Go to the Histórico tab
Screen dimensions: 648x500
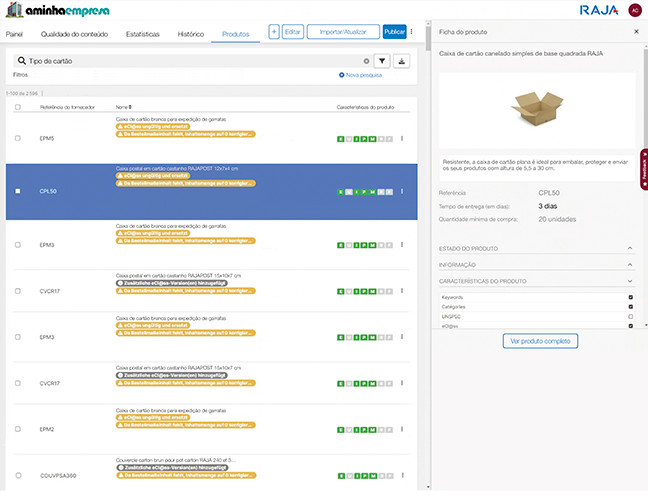pos(191,34)
